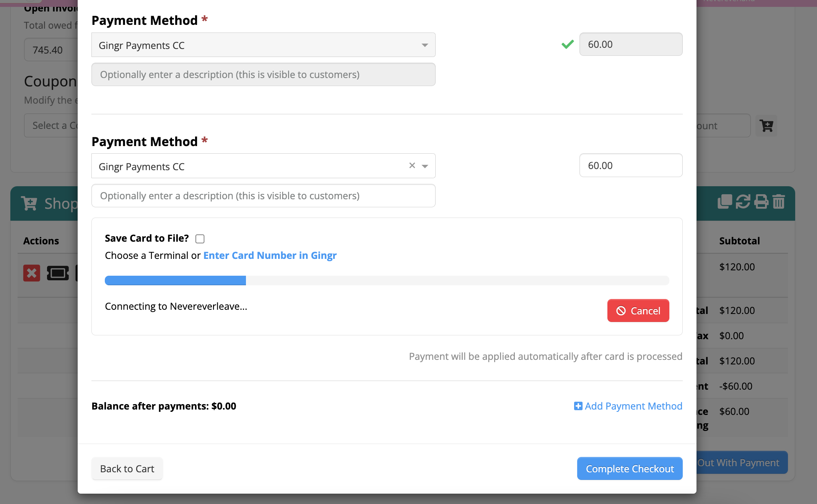Open the first Gingr Payments CC dropdown
Image resolution: width=817 pixels, height=504 pixels.
pyautogui.click(x=263, y=45)
